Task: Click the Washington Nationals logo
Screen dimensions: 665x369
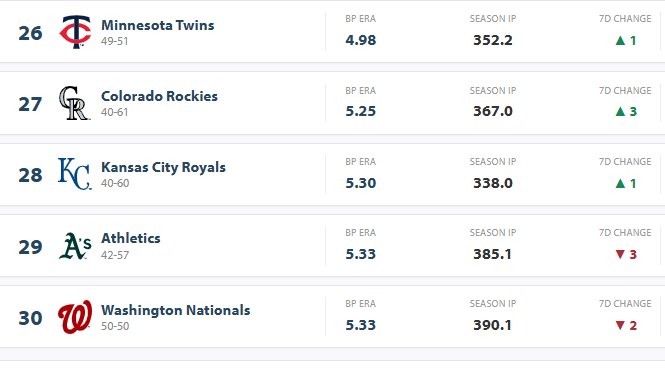Action: click(75, 317)
